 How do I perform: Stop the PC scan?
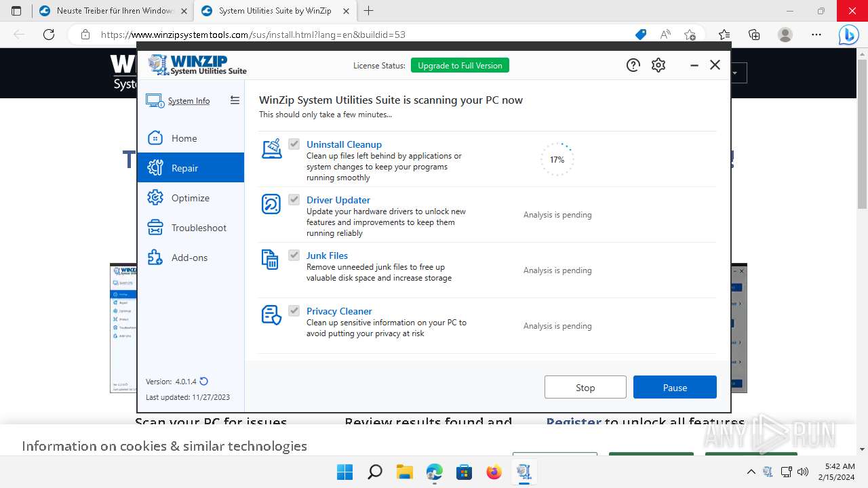click(585, 387)
